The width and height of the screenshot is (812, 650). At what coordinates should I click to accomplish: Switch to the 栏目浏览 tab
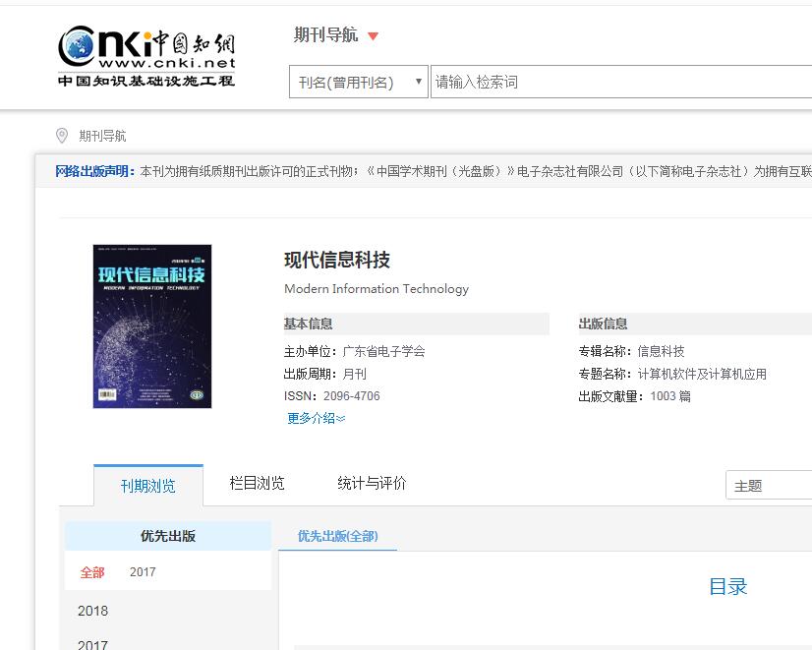[257, 483]
